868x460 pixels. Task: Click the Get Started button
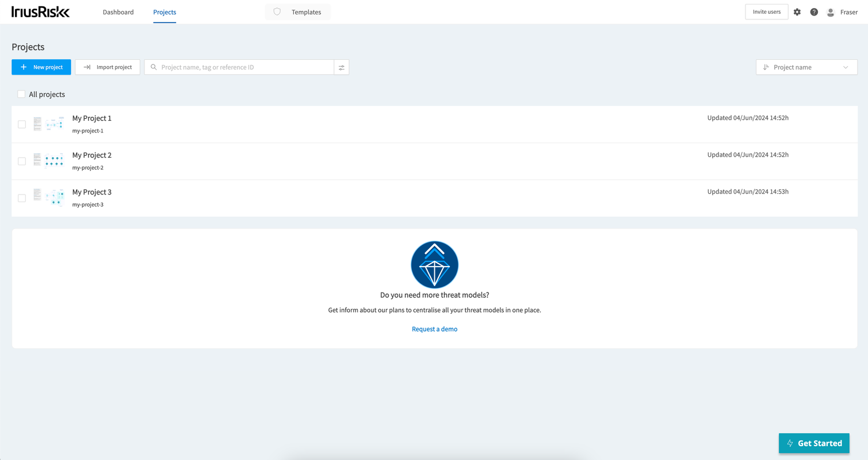click(814, 443)
